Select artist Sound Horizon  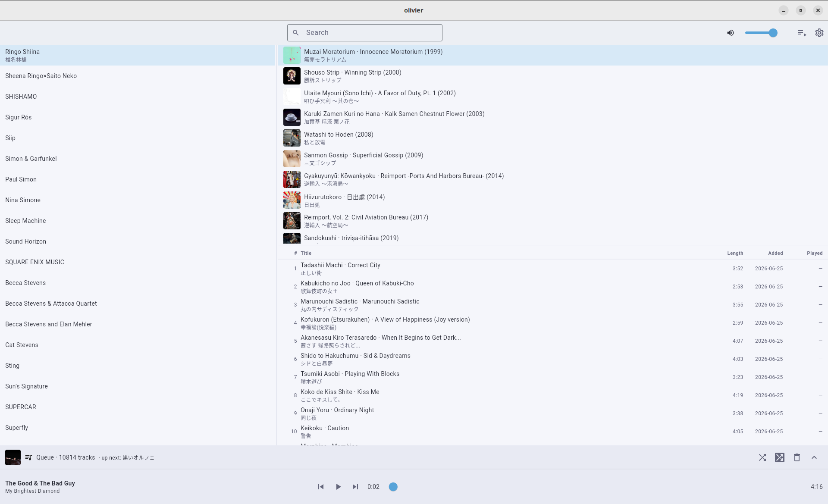point(137,241)
